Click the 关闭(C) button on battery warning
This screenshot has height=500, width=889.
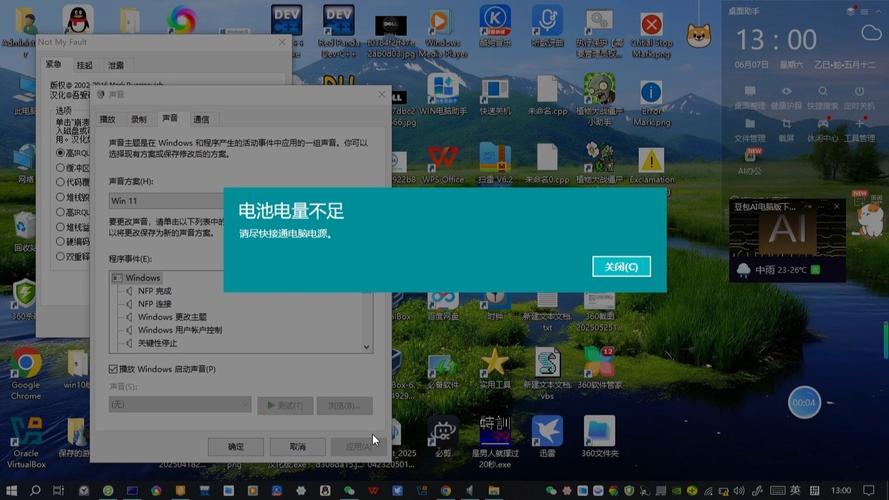[x=621, y=267]
